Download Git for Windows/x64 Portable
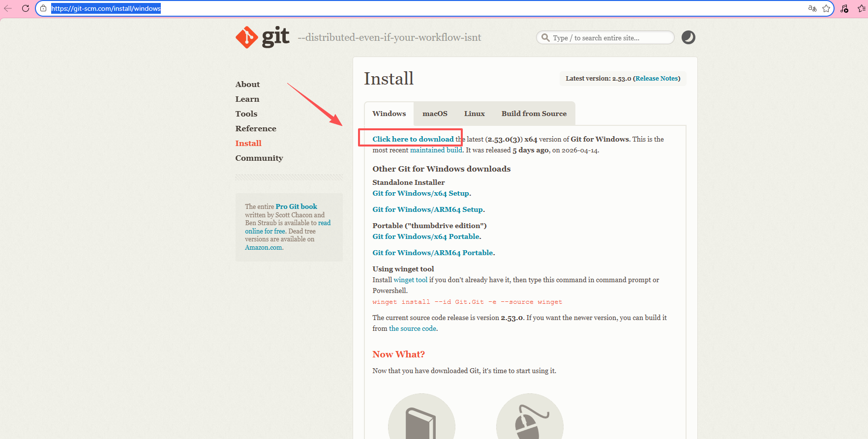 coord(426,237)
